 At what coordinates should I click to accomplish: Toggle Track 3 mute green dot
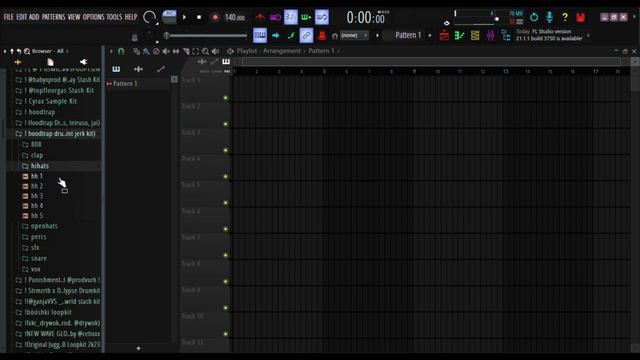225,150
